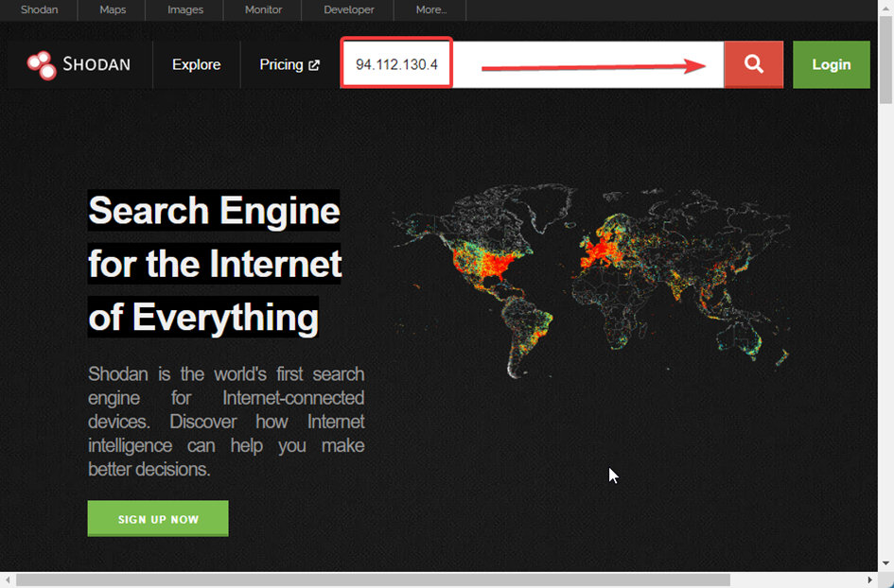The height and width of the screenshot is (588, 894).
Task: Switch to the Maps tab
Action: click(113, 10)
